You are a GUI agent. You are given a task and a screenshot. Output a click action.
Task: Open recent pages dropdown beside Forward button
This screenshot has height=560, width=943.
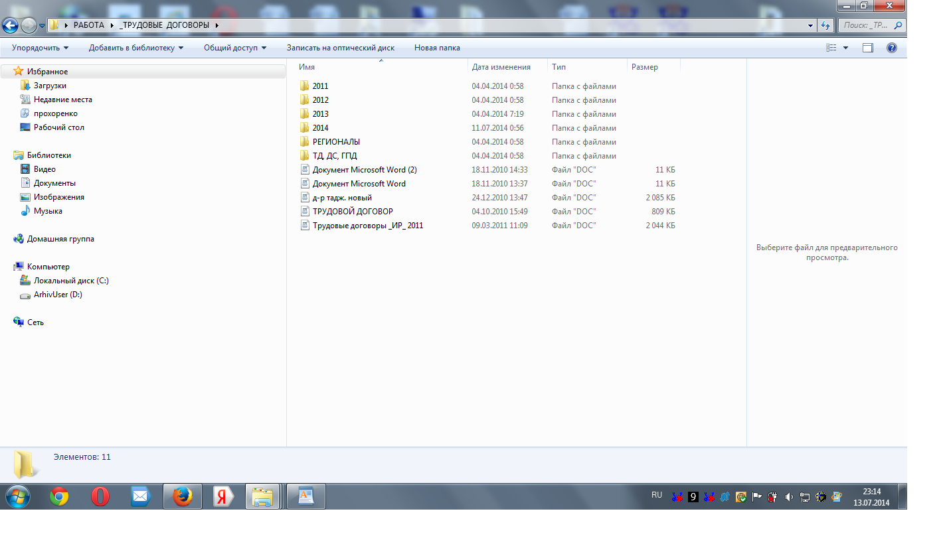pyautogui.click(x=42, y=26)
